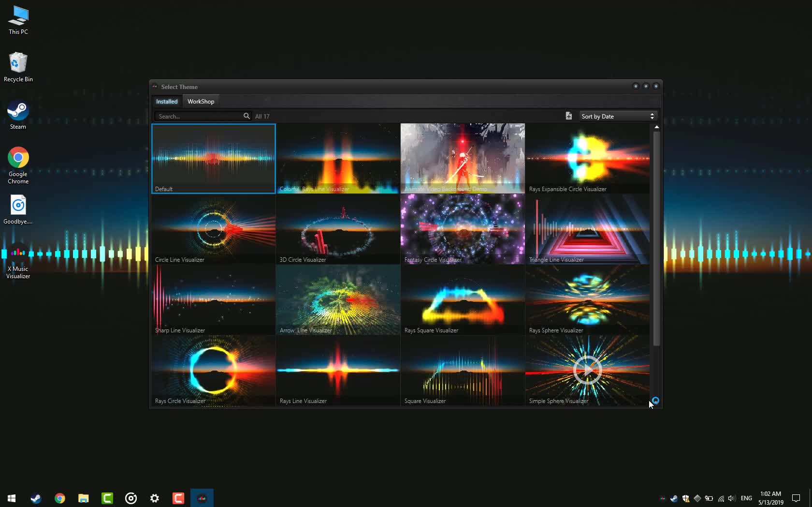
Task: Open the ENG language indicator
Action: (746, 498)
